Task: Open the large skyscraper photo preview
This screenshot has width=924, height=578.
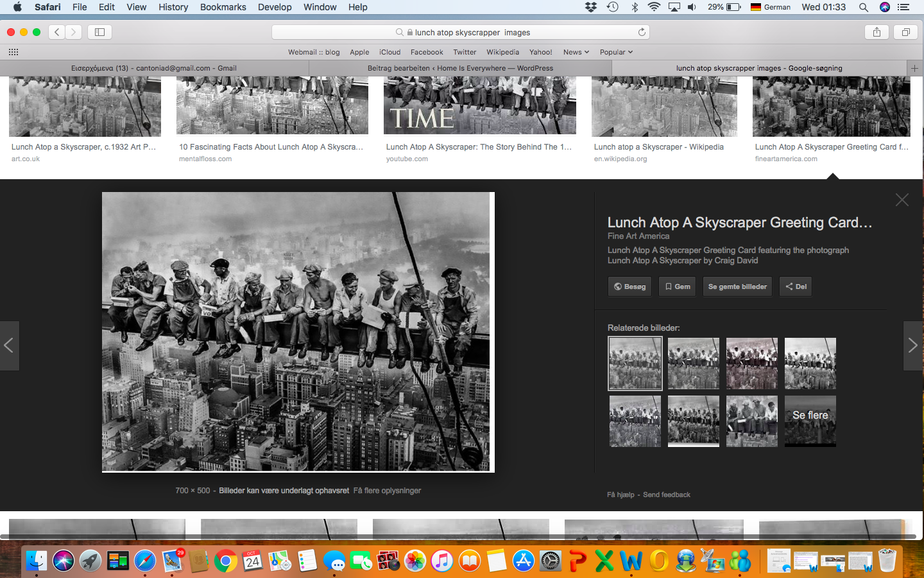Action: [x=298, y=332]
